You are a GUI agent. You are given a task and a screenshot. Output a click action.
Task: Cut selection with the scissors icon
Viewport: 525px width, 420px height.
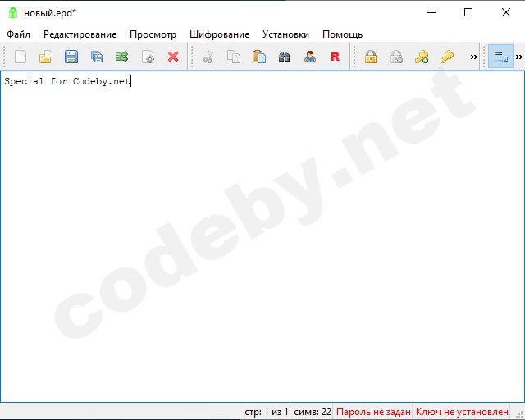point(208,57)
